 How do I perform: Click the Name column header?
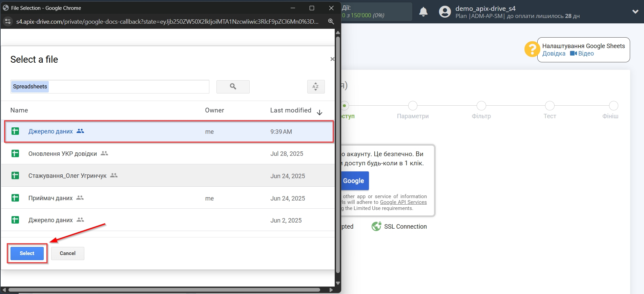coord(19,110)
